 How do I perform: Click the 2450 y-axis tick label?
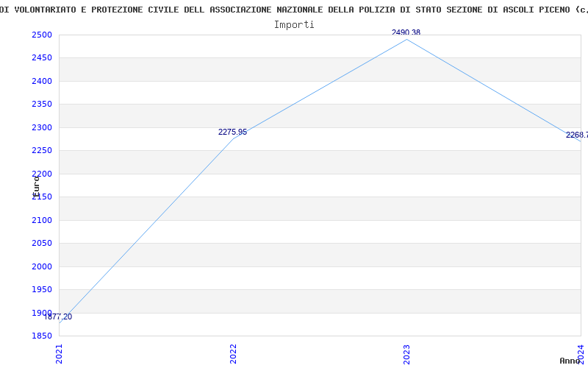[x=42, y=58]
